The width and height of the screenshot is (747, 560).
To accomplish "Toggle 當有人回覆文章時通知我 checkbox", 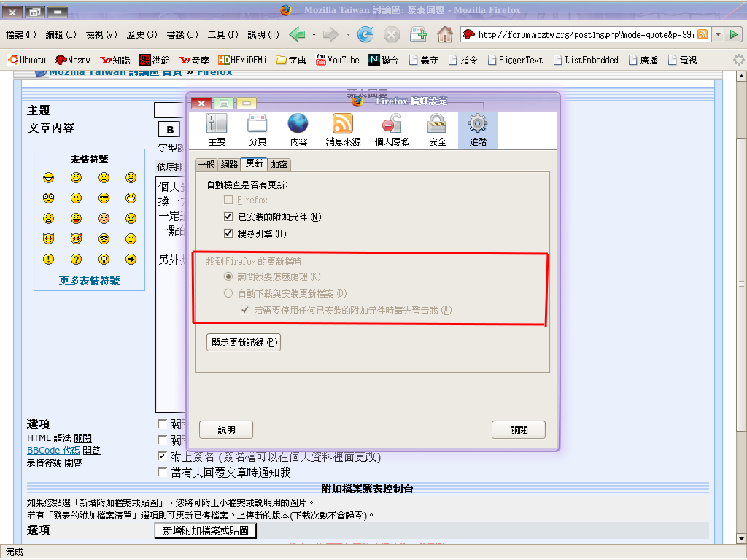I will [162, 472].
